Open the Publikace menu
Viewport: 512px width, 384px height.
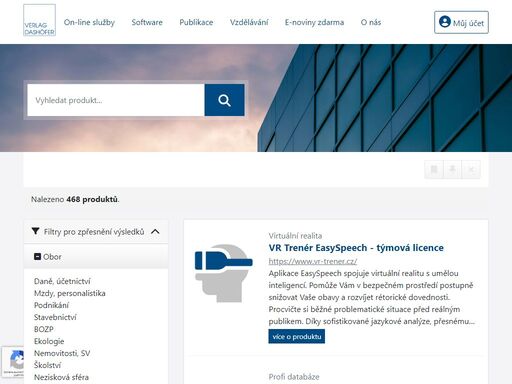(x=196, y=22)
